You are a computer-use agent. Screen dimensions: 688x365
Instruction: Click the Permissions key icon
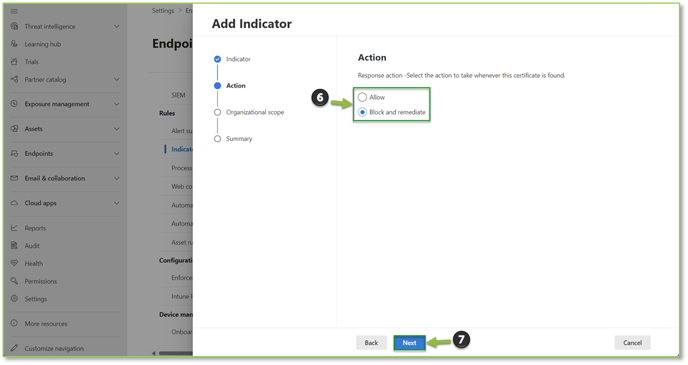pyautogui.click(x=14, y=281)
